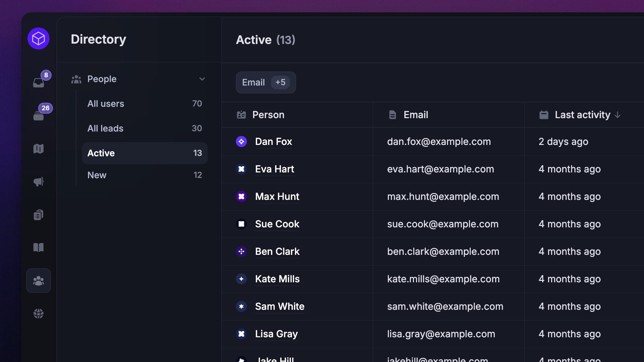Open Dan Fox's profile link

coord(273,142)
